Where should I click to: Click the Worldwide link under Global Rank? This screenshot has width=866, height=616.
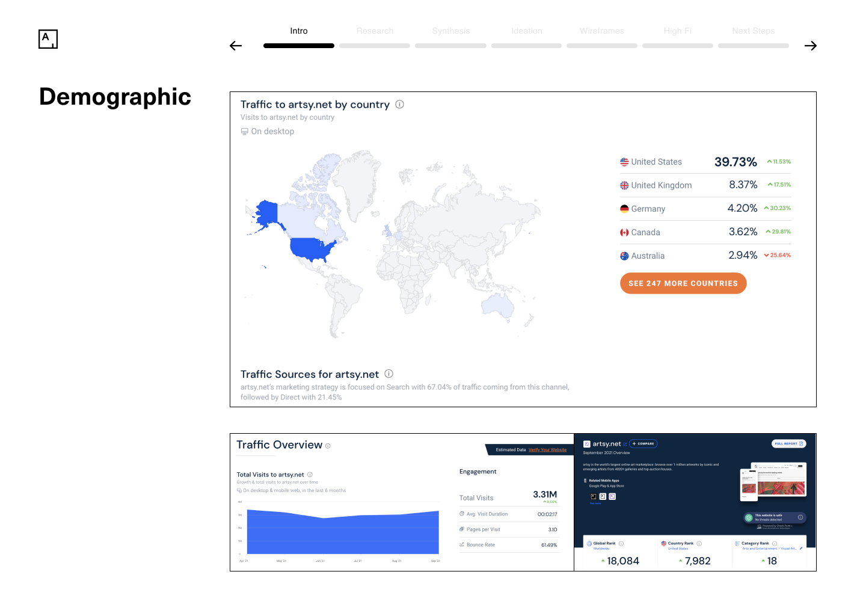point(601,549)
